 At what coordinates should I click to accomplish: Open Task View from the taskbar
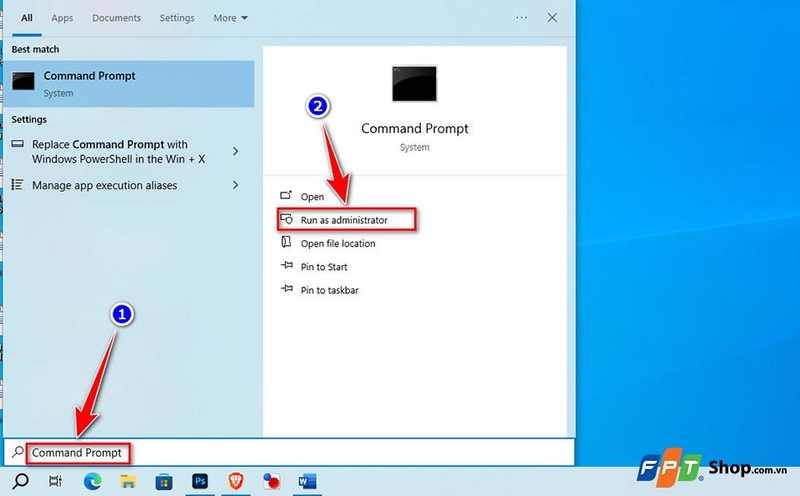pyautogui.click(x=55, y=481)
